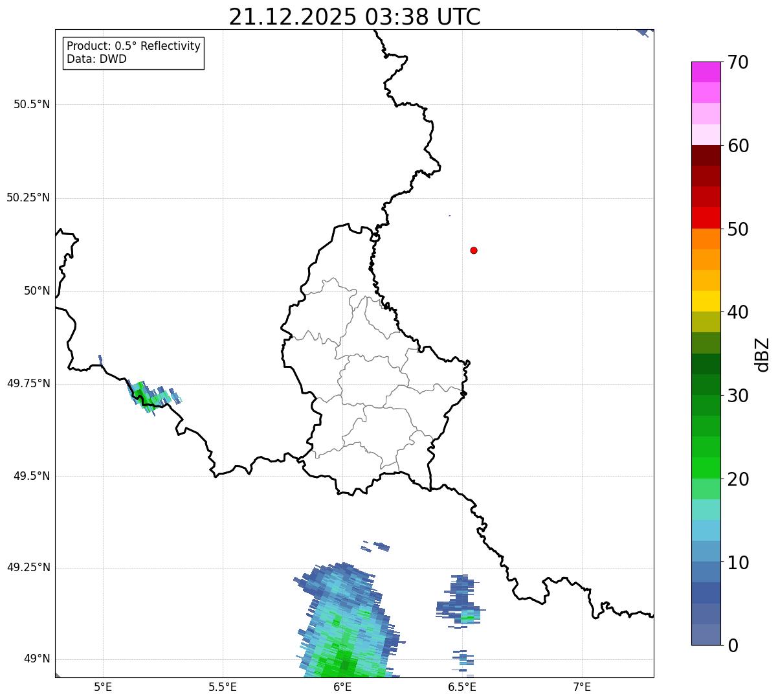
Task: Click the dBZ colorbar axis label
Action: [x=763, y=354]
